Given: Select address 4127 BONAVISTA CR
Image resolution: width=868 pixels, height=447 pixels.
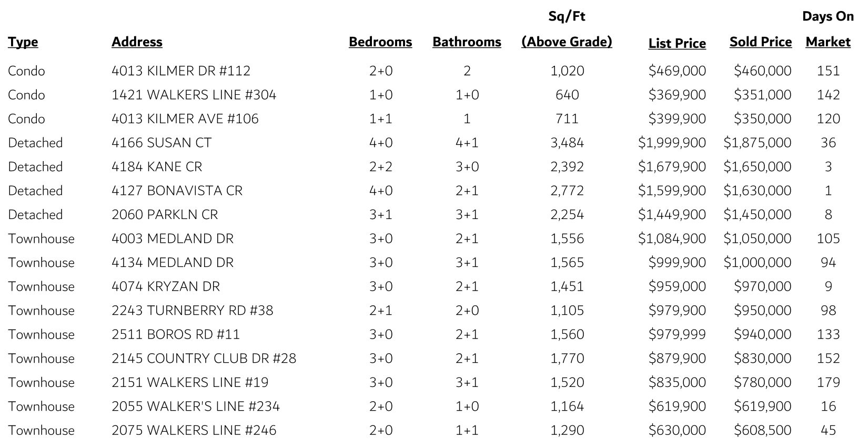Looking at the screenshot, I should point(177,191).
